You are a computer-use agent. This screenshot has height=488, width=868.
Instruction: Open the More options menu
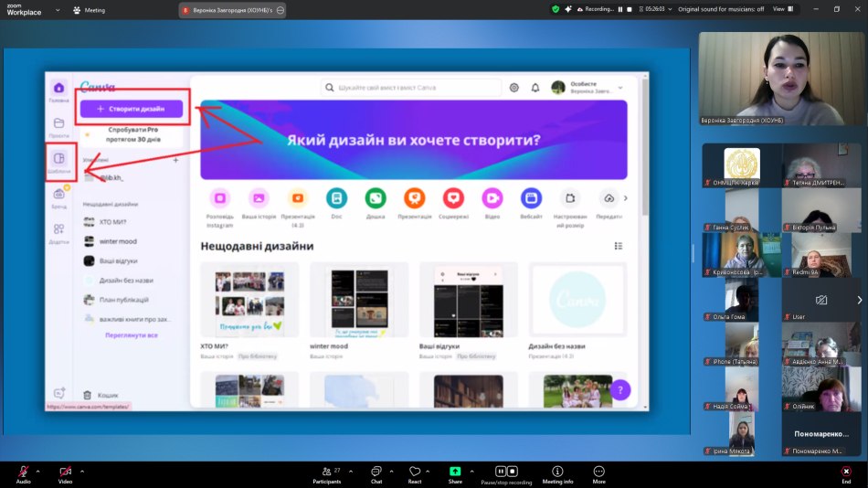coord(598,472)
